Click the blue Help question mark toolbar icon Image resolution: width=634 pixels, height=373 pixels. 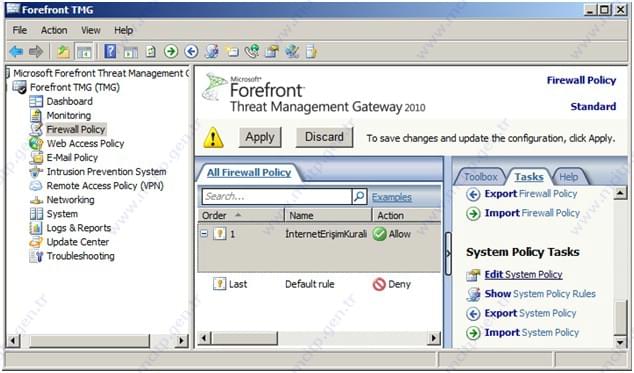110,51
